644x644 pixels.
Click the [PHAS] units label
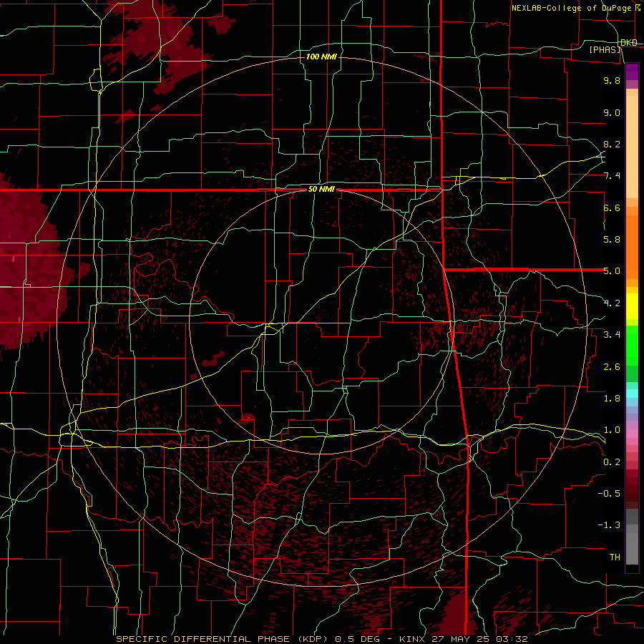coord(605,50)
